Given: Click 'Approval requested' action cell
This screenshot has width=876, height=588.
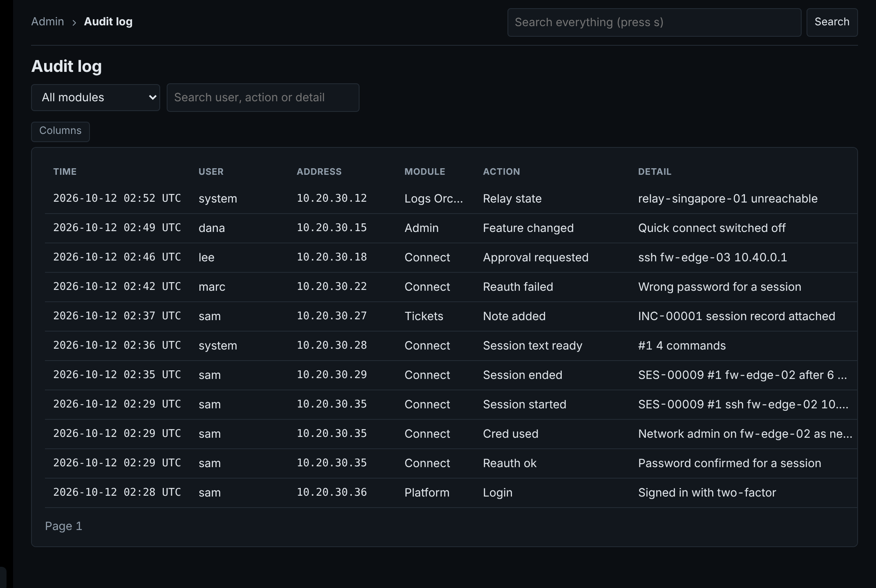Looking at the screenshot, I should coord(536,257).
